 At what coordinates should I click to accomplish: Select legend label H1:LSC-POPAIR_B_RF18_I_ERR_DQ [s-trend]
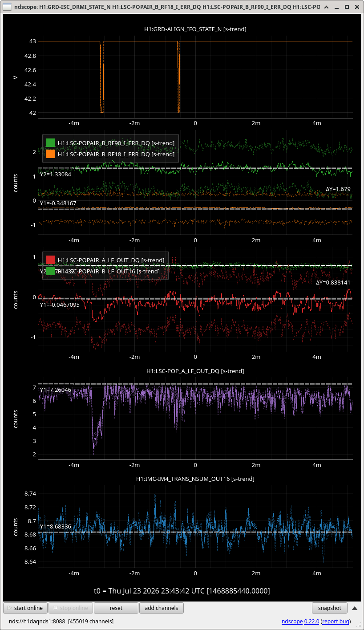pos(116,154)
